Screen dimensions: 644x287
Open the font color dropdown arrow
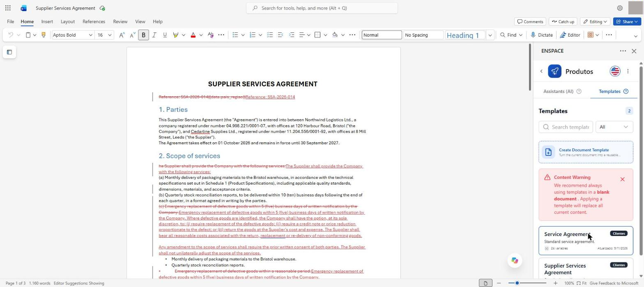pos(201,35)
